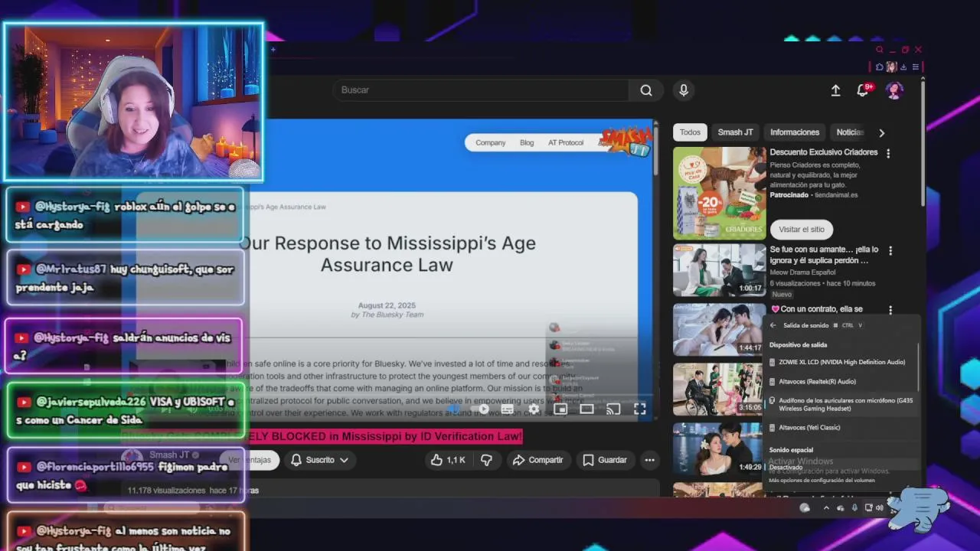This screenshot has height=551, width=980.
Task: Enter fullscreen on the video player
Action: 639,409
